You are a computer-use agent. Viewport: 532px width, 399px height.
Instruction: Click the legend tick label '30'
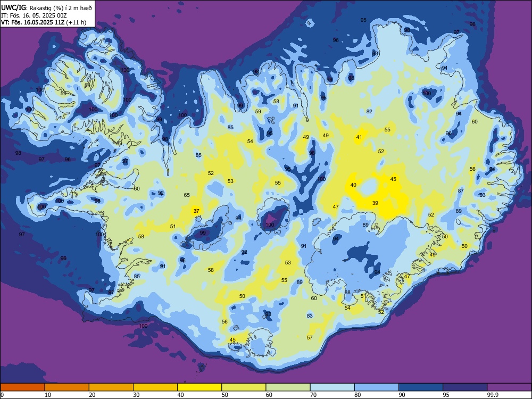[x=136, y=395]
